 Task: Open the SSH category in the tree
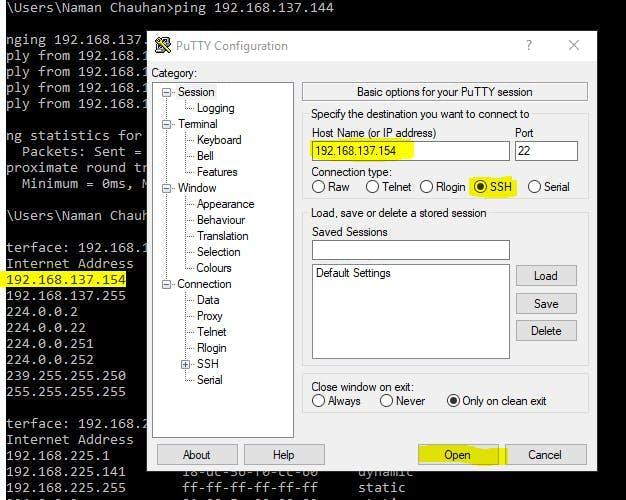208,364
